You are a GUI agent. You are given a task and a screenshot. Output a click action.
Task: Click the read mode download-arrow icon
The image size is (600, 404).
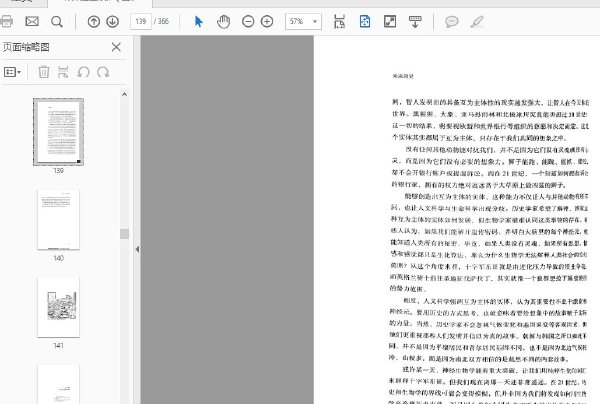(x=415, y=21)
